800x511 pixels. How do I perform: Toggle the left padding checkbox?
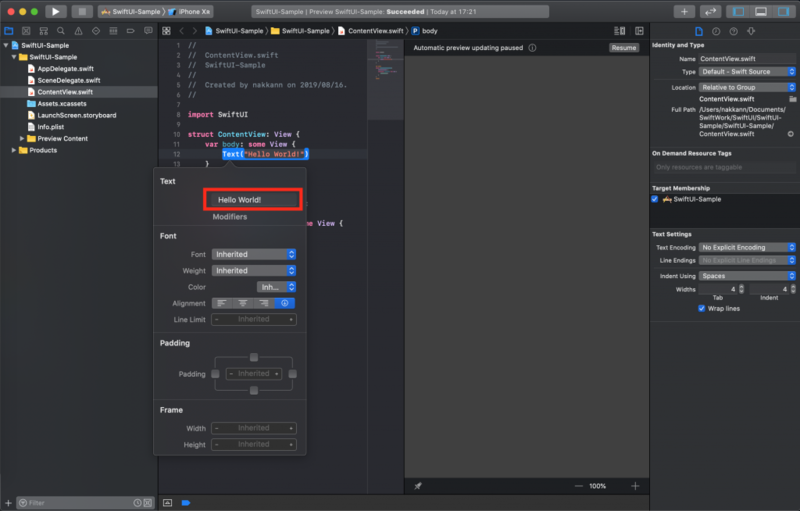pyautogui.click(x=215, y=374)
